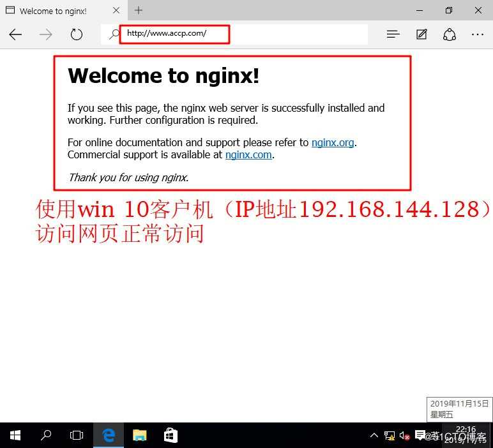Open Microsoft Store from the taskbar
The height and width of the screenshot is (448, 493).
[x=171, y=435]
